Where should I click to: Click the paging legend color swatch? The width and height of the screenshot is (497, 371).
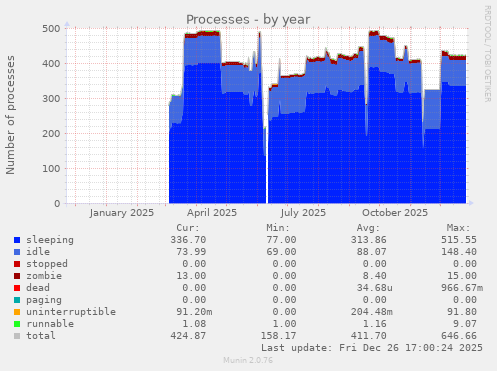(17, 300)
